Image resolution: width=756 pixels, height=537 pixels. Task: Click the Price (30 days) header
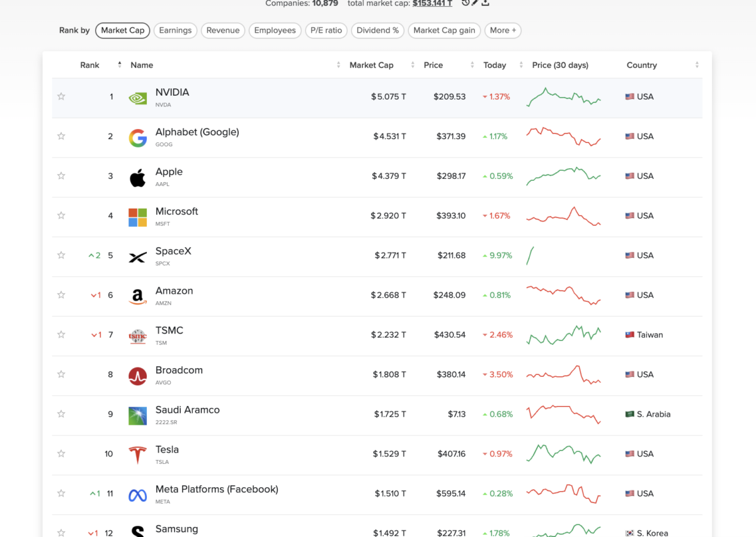coord(560,65)
